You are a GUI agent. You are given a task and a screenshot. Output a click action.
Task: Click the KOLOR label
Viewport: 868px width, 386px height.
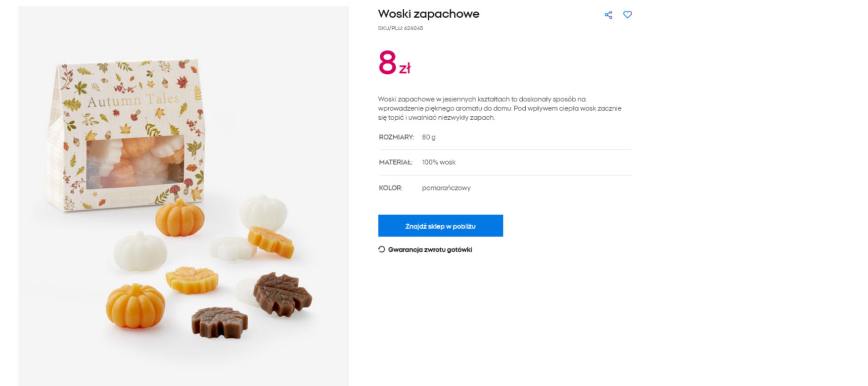point(391,188)
